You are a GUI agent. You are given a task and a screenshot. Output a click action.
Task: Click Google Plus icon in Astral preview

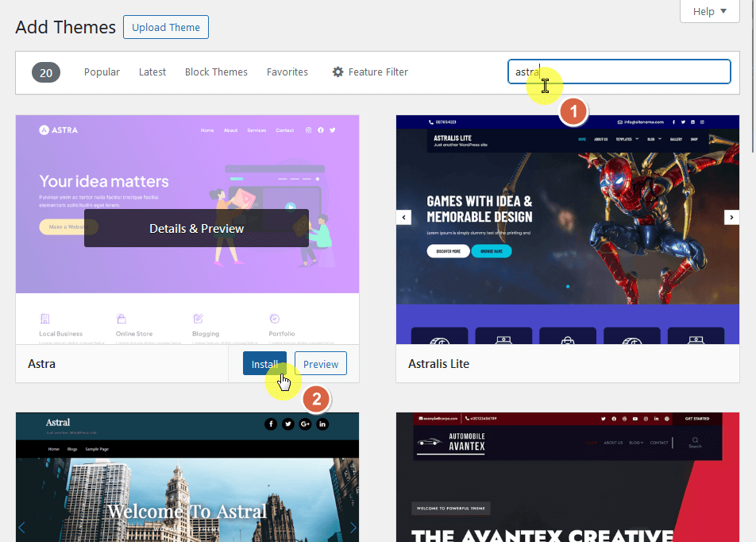coord(305,424)
